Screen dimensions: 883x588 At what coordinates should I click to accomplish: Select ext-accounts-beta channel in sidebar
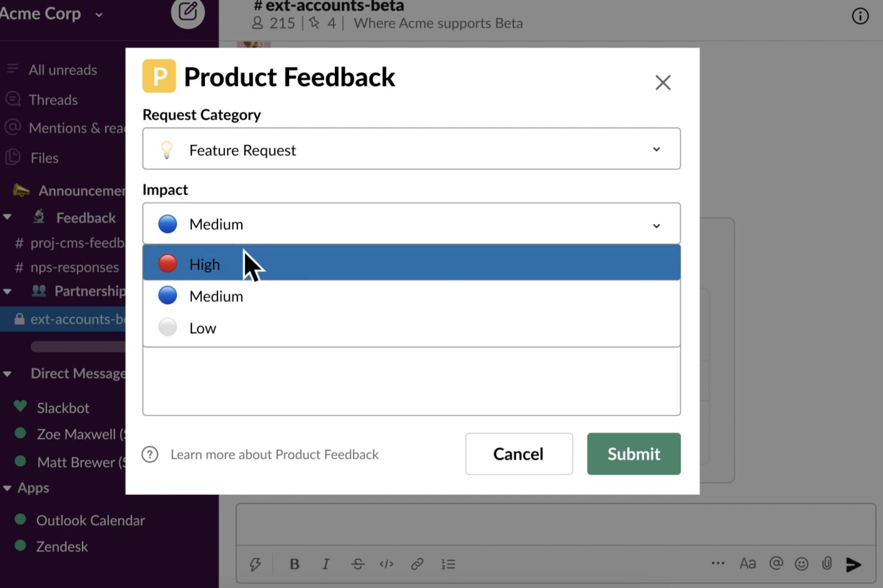63,319
